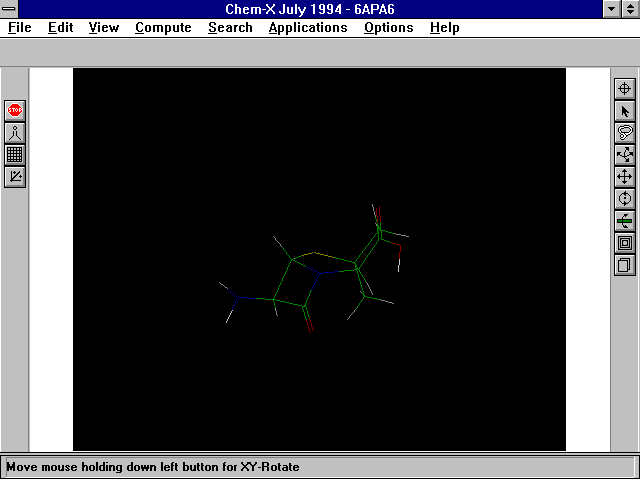Open the Compute menu
This screenshot has height=480, width=640.
coord(163,27)
